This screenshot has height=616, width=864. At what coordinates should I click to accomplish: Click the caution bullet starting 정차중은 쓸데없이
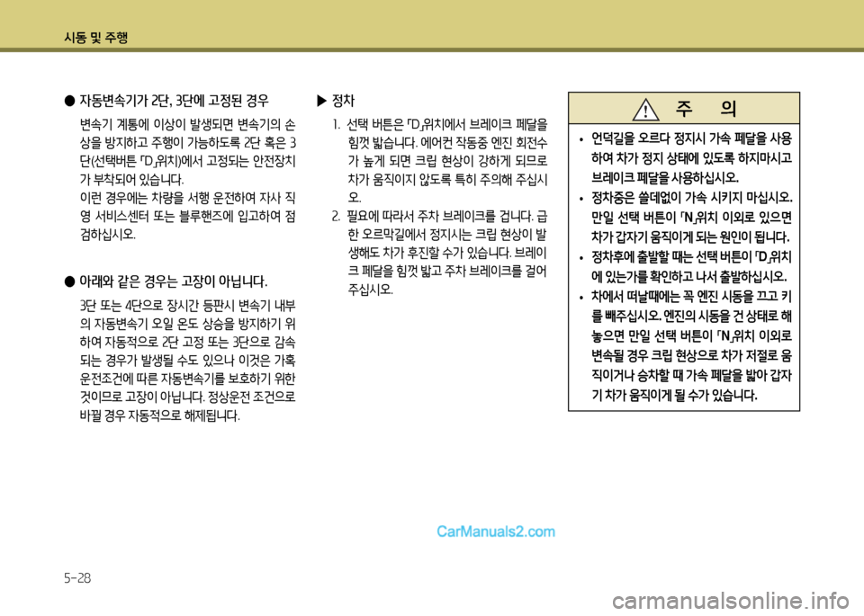(x=687, y=217)
